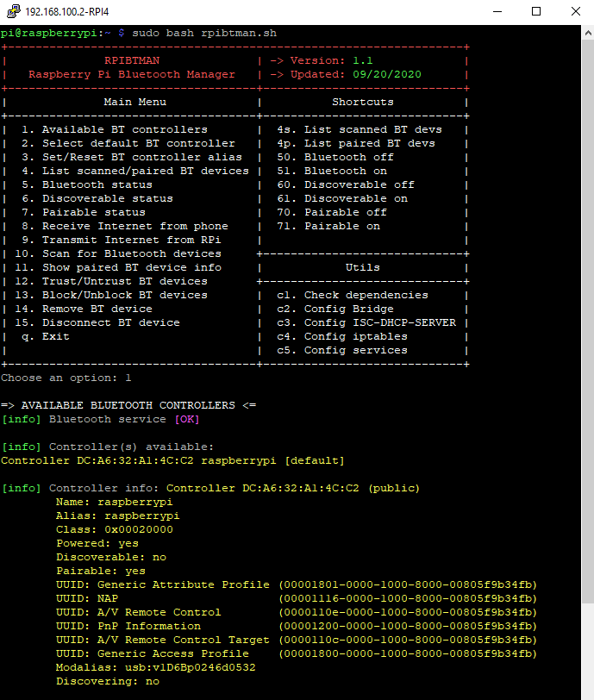The width and height of the screenshot is (594, 700).
Task: Click the vertical scrollbar thumb
Action: (x=588, y=322)
